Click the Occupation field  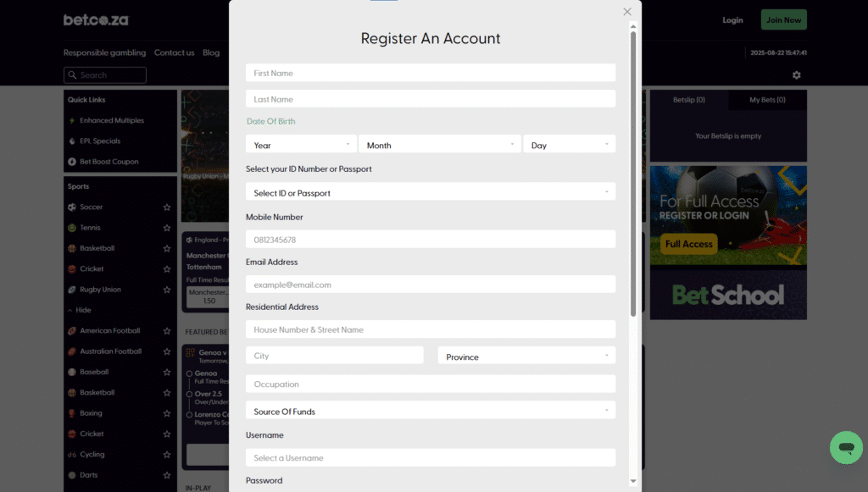pos(431,384)
